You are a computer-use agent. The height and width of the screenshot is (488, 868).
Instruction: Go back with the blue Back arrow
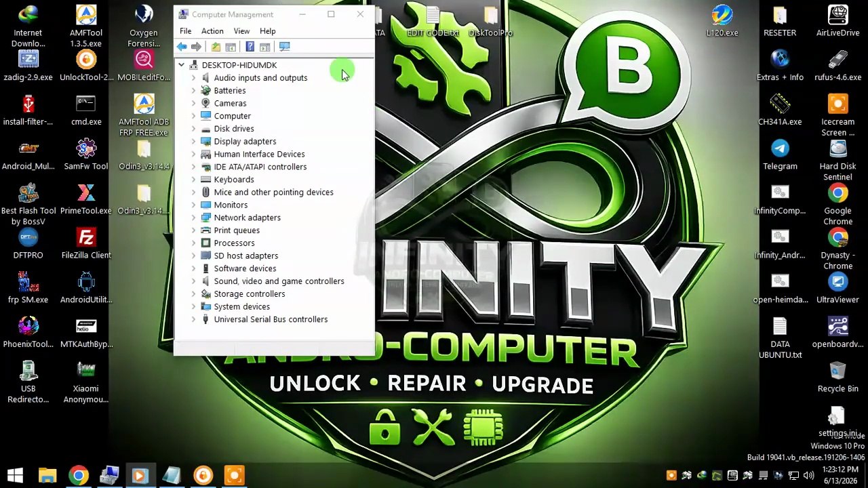tap(182, 47)
